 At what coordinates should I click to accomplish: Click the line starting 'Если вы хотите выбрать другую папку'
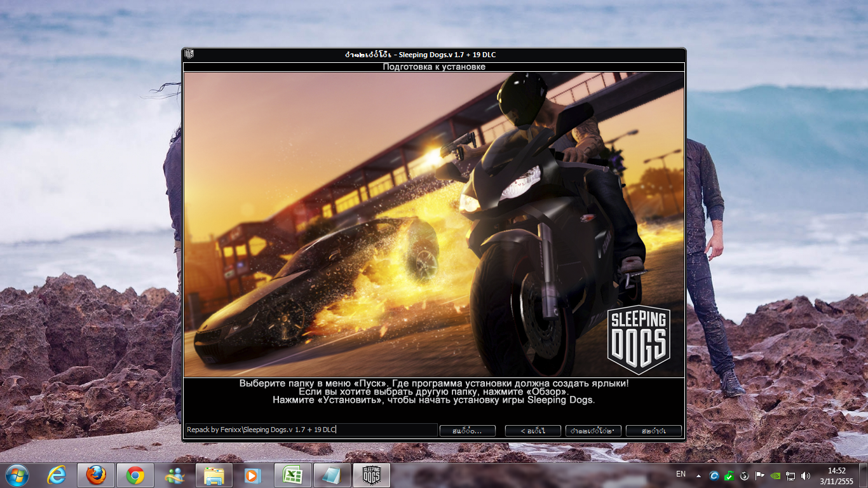click(x=434, y=392)
